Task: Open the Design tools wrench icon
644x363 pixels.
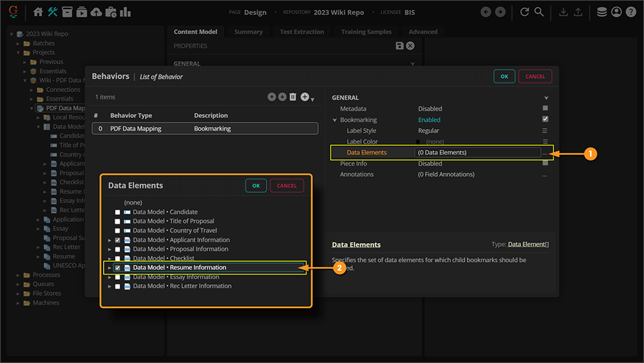Action: pos(53,12)
